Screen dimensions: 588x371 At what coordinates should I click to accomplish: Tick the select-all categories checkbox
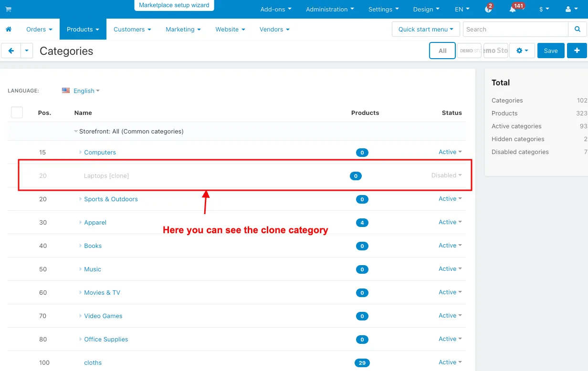pyautogui.click(x=17, y=113)
